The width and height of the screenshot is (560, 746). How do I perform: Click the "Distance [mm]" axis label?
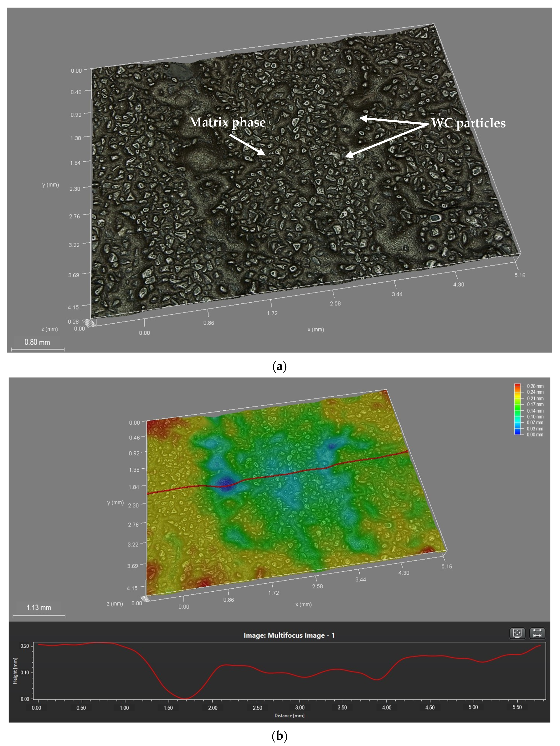(289, 716)
